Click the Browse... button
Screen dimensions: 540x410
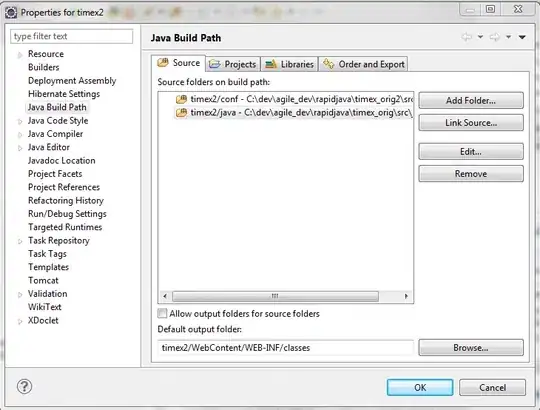[x=471, y=348]
